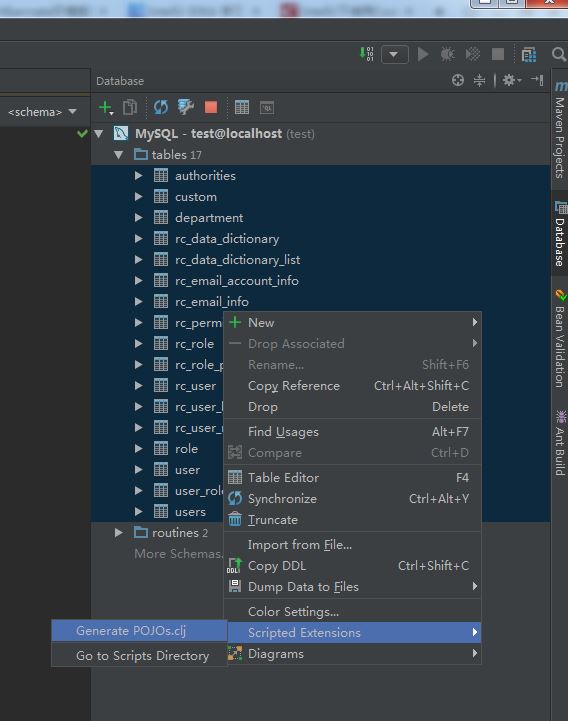Open the <schema> dropdown

tap(42, 112)
